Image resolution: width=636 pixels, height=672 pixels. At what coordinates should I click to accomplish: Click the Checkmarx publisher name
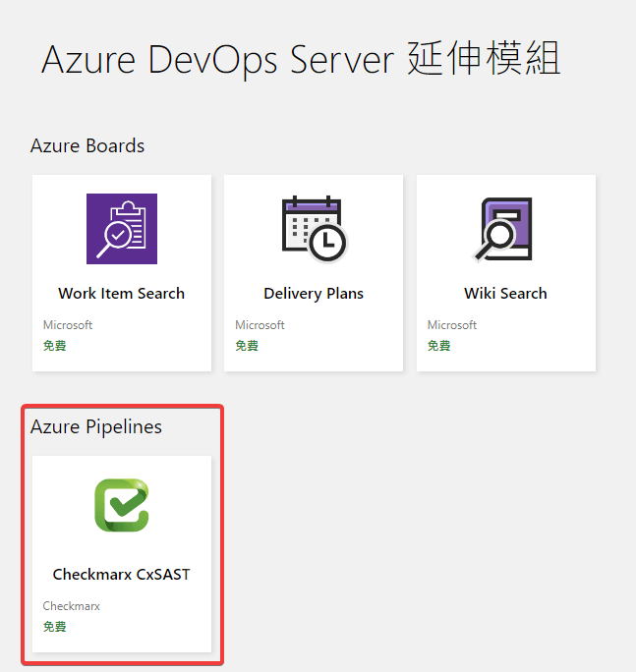[72, 606]
